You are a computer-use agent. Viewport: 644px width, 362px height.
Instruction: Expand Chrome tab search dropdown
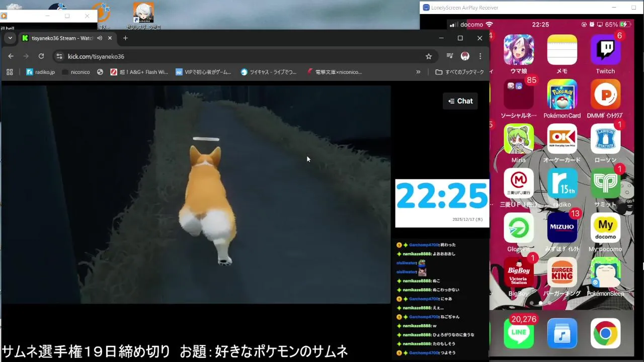(x=10, y=38)
